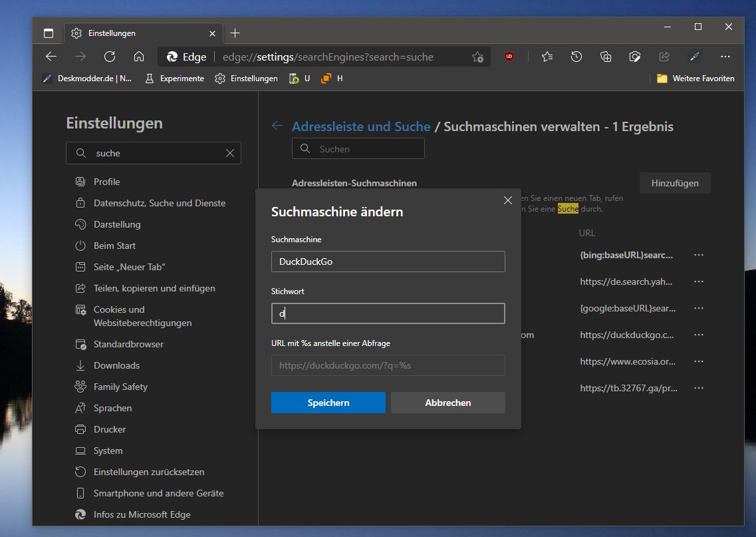
Task: Follow the Adressleiste und Suche breadcrumb link
Action: pyautogui.click(x=361, y=126)
